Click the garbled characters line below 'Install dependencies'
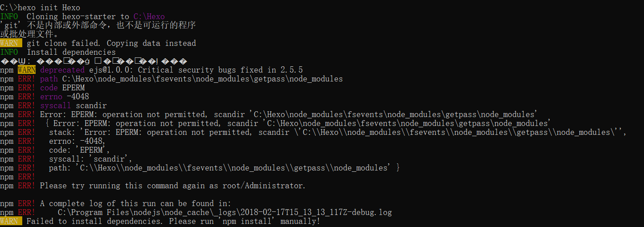This screenshot has height=227, width=644. pyautogui.click(x=94, y=61)
